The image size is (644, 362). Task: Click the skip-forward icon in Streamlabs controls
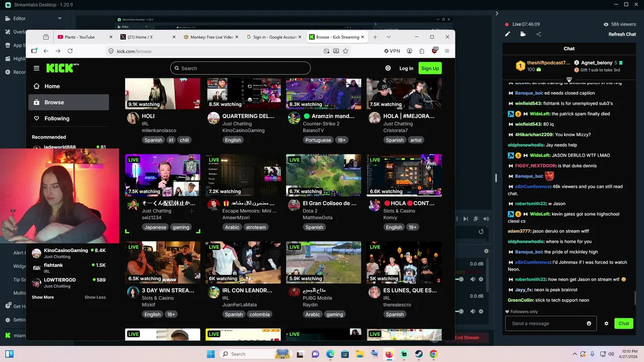465,219
